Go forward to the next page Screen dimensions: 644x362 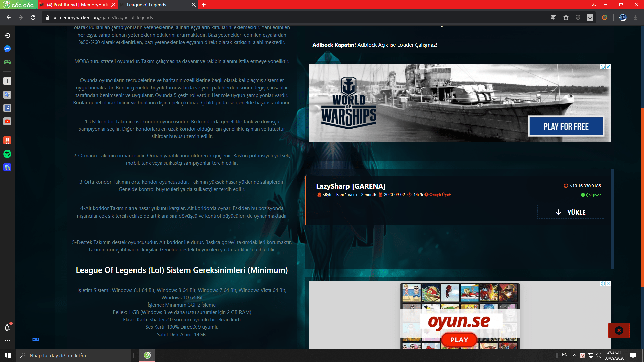21,17
